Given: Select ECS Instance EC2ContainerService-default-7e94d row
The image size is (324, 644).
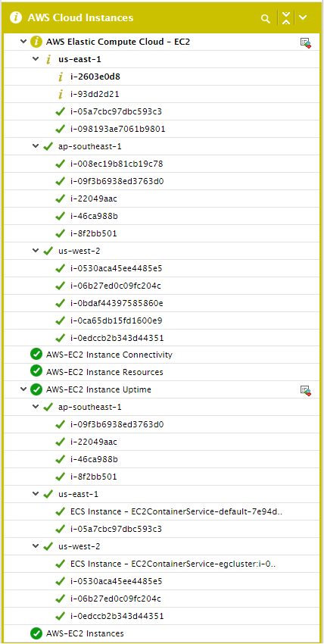Looking at the screenshot, I should click(x=176, y=511).
